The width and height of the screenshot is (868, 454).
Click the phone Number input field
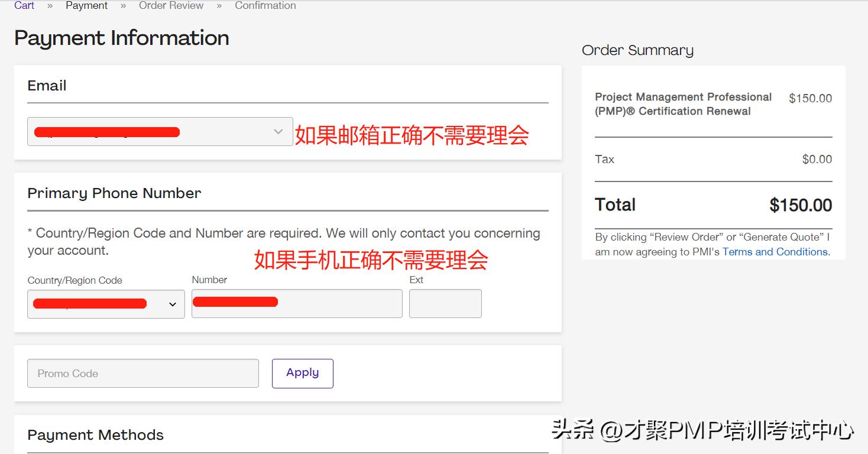pyautogui.click(x=296, y=303)
